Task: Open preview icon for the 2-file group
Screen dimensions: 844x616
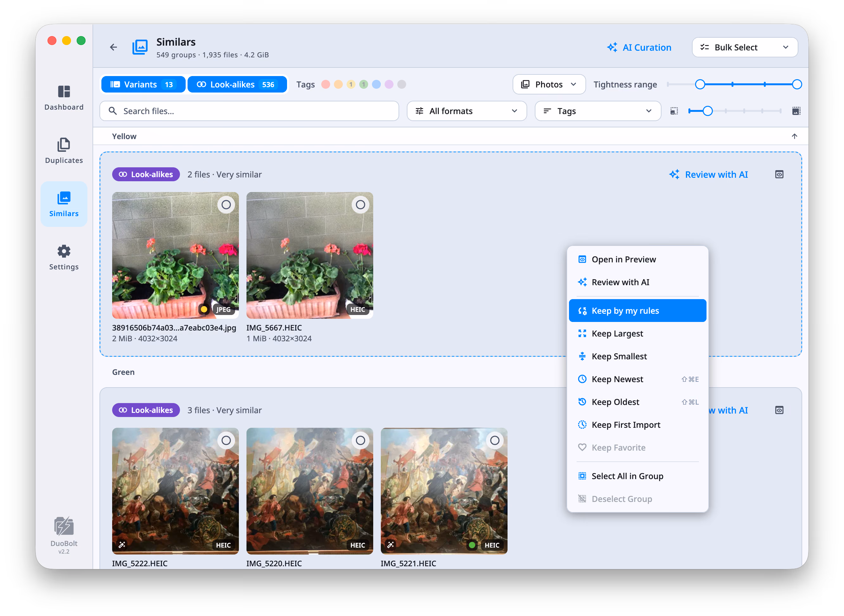Action: click(x=779, y=174)
